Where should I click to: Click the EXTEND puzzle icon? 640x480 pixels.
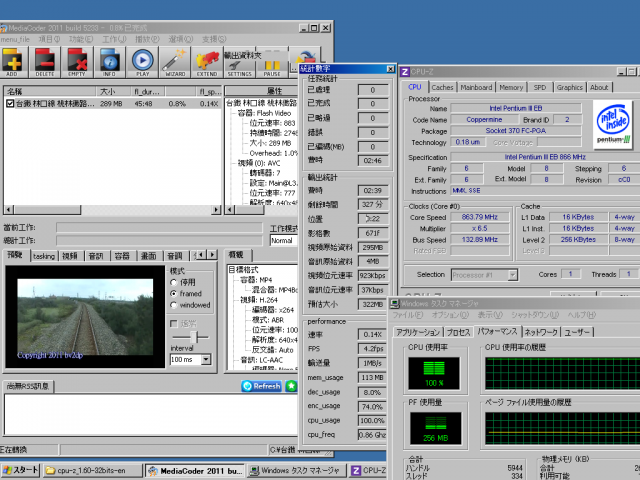[x=207, y=62]
